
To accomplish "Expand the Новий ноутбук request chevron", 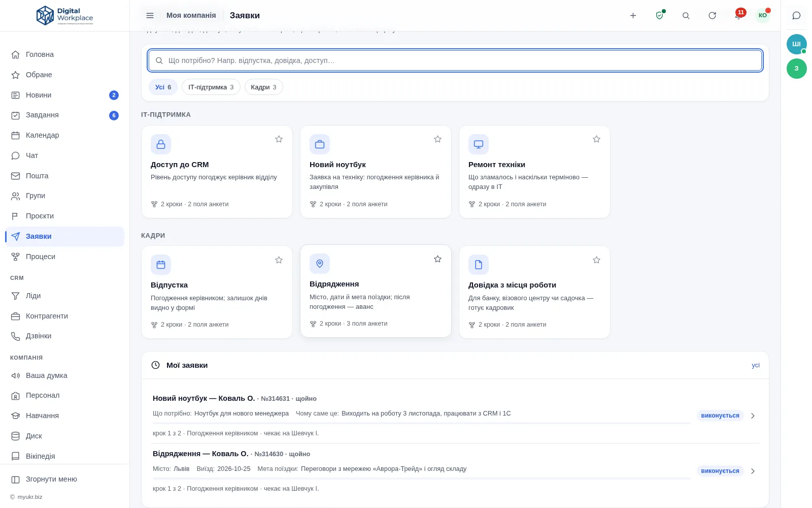I will pyautogui.click(x=753, y=416).
